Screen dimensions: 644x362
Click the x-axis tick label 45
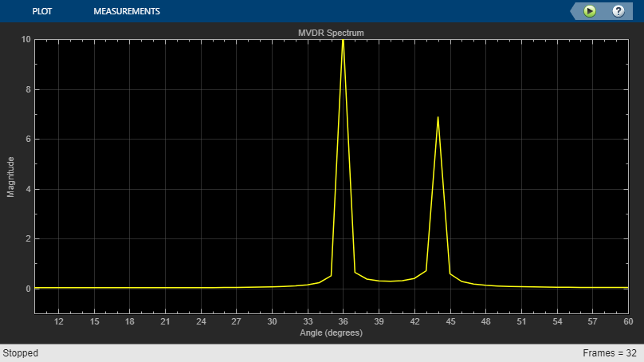[450, 321]
